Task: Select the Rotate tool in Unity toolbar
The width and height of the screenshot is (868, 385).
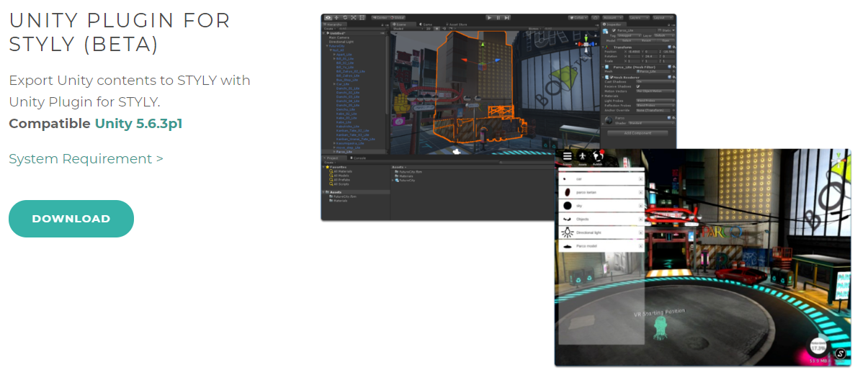Action: coord(345,17)
